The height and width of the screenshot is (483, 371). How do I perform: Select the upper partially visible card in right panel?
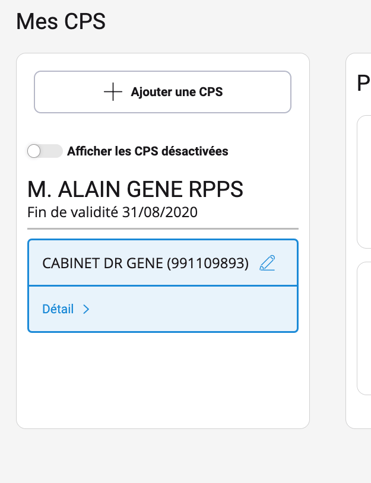pyautogui.click(x=364, y=182)
